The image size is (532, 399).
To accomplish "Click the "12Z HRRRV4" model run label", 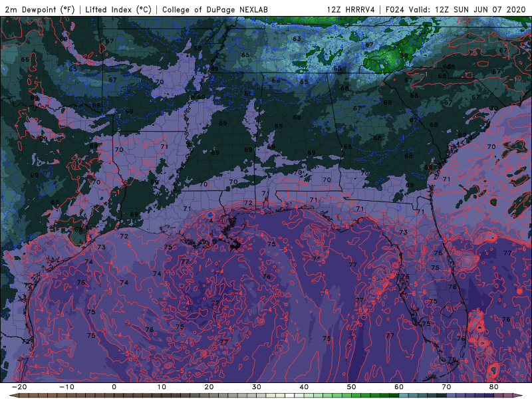I will [351, 9].
